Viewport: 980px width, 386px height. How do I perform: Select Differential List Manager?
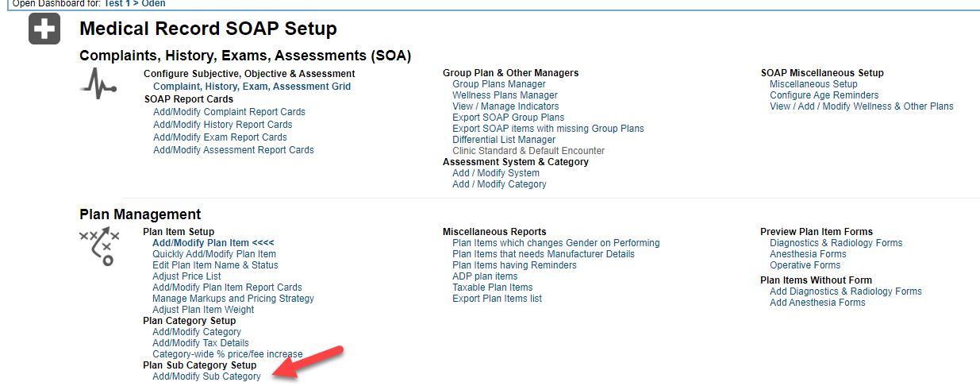pos(504,140)
